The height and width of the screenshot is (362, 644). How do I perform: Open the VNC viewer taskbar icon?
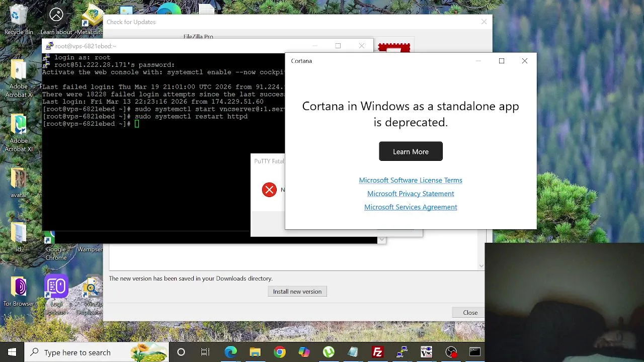pyautogui.click(x=426, y=352)
